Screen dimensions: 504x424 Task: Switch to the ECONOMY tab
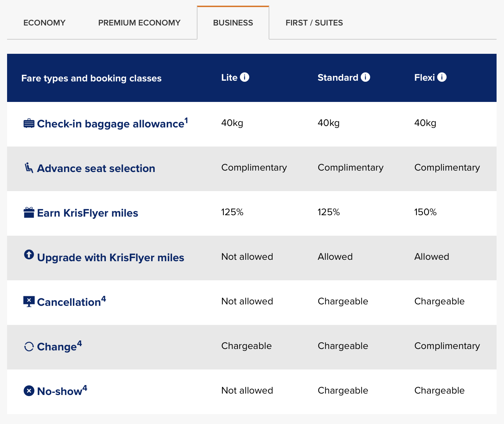[x=44, y=22]
